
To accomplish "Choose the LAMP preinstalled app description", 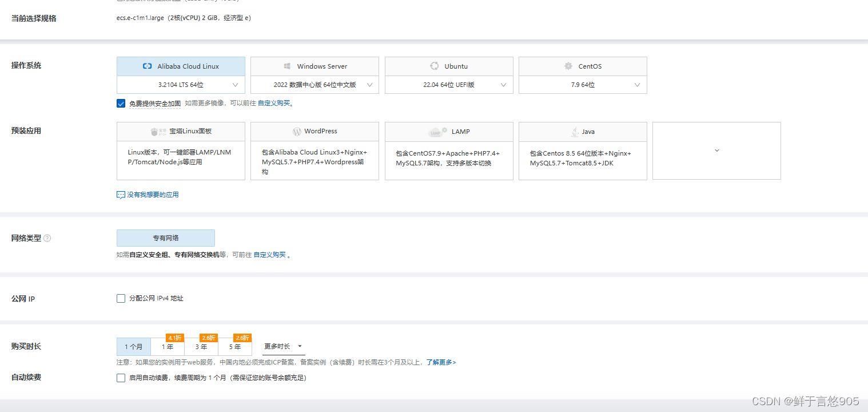I will pos(448,158).
